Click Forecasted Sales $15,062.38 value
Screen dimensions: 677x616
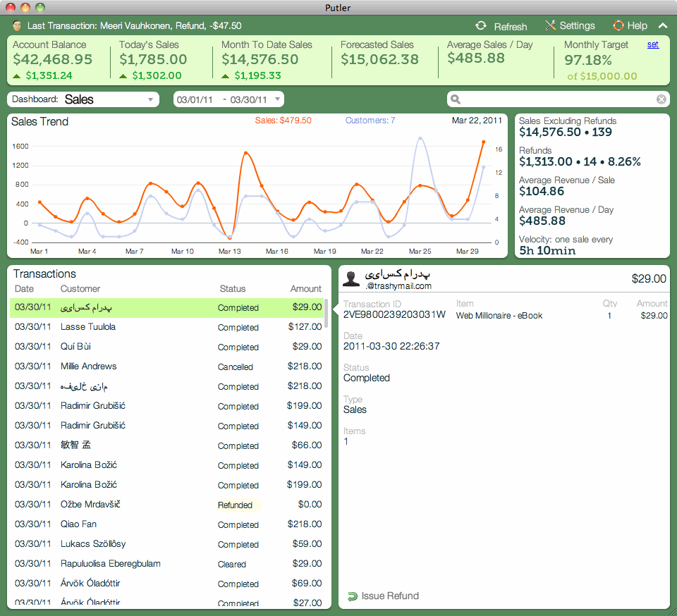[379, 59]
